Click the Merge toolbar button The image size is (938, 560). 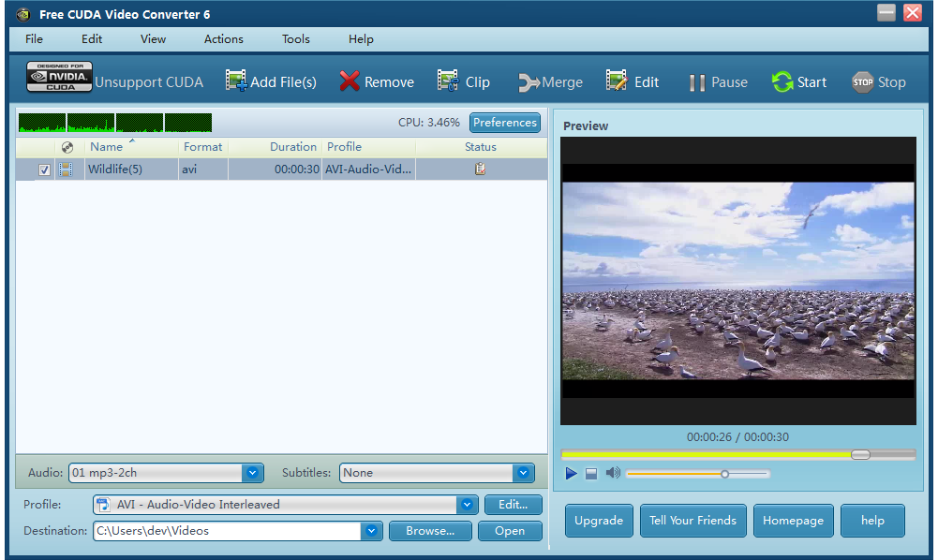click(550, 81)
